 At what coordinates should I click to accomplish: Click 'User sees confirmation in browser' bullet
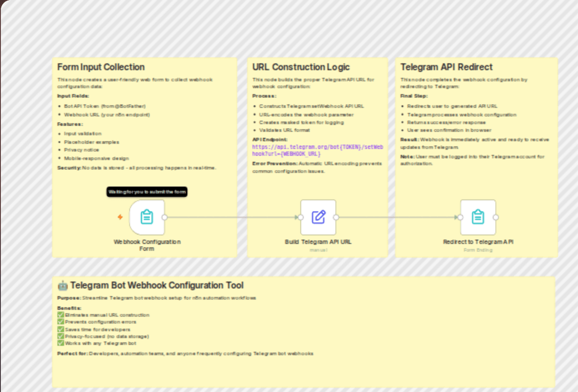coord(449,130)
